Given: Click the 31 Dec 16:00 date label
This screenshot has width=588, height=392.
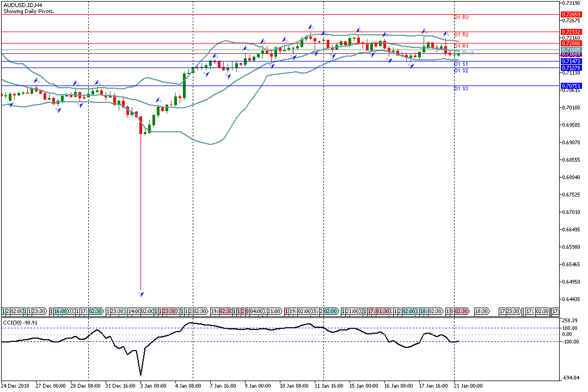Looking at the screenshot, I should tap(120, 386).
